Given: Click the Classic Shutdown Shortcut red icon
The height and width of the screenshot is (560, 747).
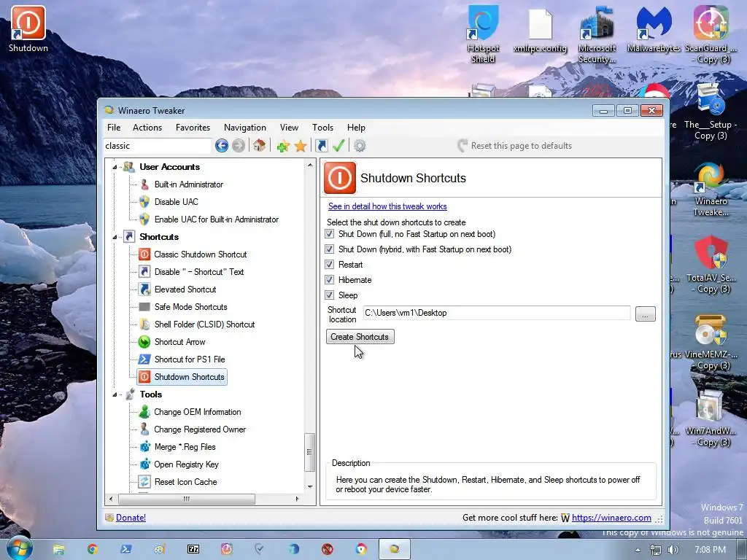Looking at the screenshot, I should tap(144, 254).
